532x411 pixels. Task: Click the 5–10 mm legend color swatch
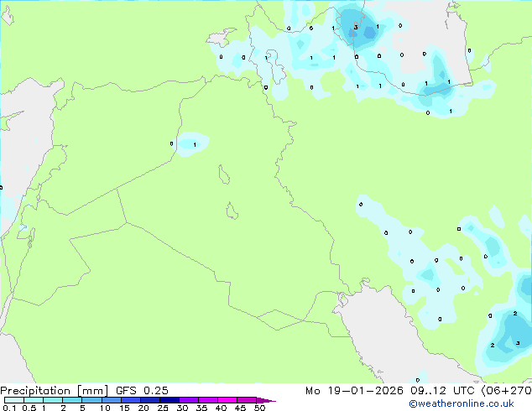point(91,400)
